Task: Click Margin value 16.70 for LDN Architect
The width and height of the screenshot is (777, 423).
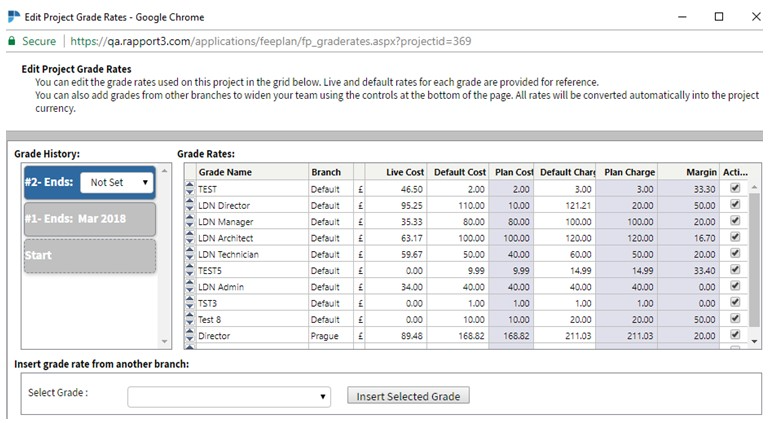Action: (x=689, y=238)
